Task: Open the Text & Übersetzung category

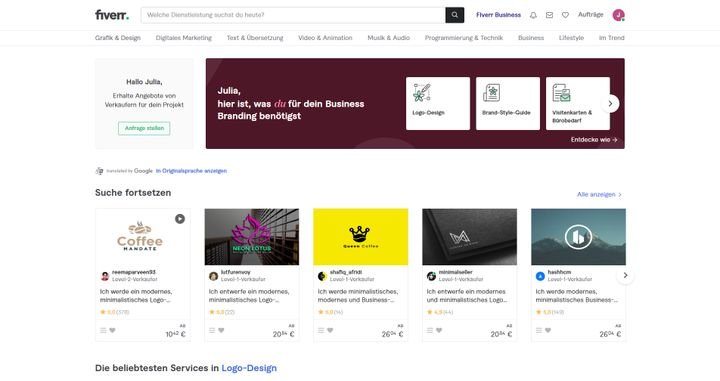Action: click(255, 38)
